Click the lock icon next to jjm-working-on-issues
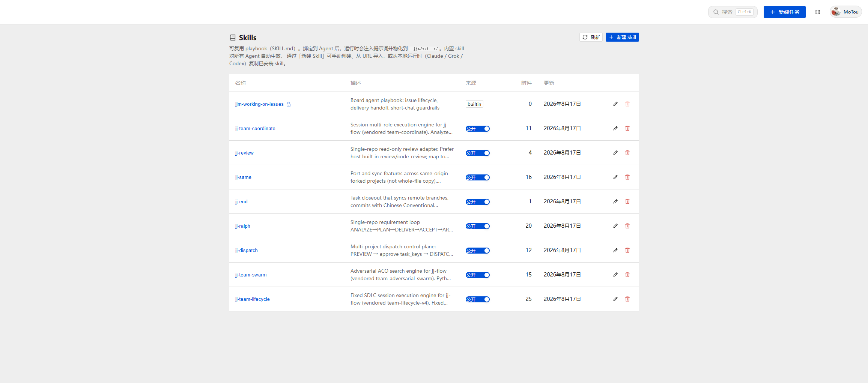Screen dimensions: 868x383 pyautogui.click(x=289, y=104)
